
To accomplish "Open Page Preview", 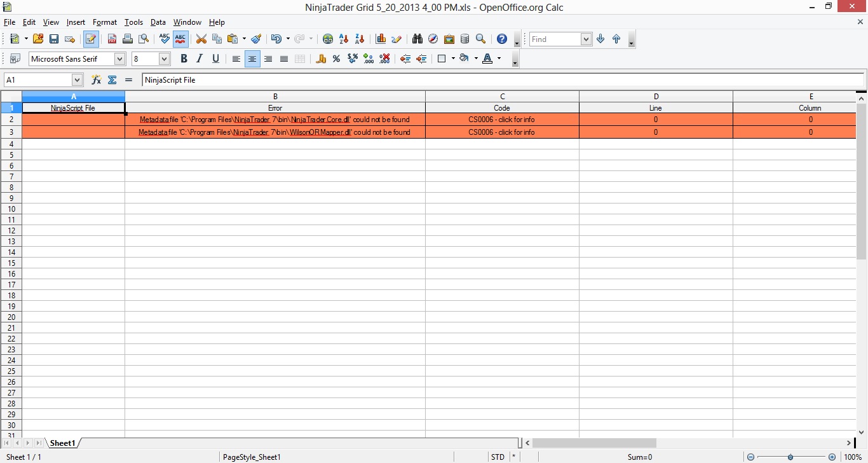I will point(144,39).
